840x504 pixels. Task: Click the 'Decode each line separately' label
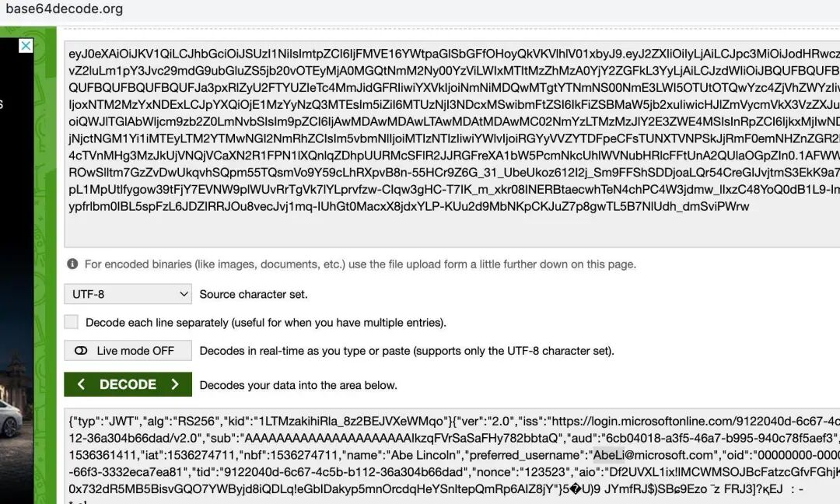(266, 323)
